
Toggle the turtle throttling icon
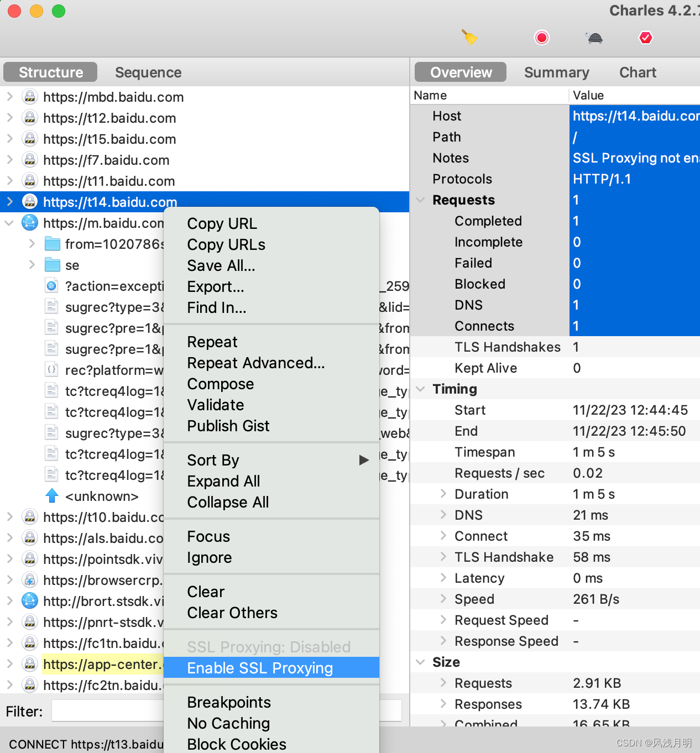click(x=594, y=38)
